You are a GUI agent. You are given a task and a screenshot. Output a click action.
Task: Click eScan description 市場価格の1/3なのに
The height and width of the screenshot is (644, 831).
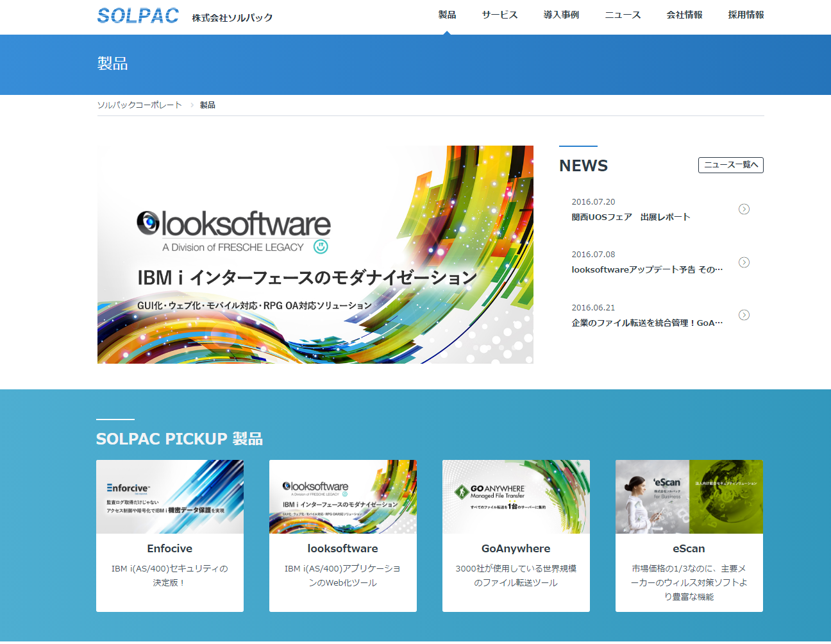pos(689,582)
